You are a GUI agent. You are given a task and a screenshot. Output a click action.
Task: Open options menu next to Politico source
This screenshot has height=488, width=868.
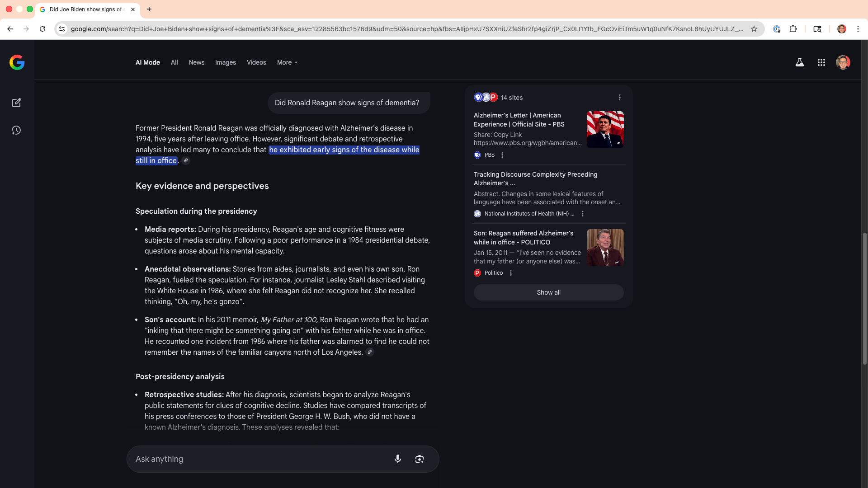click(510, 273)
